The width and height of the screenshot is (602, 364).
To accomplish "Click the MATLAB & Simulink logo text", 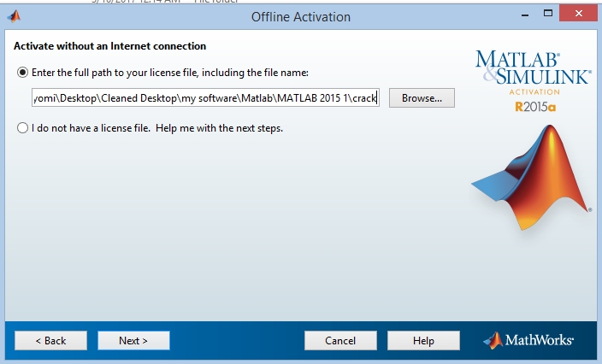I will tap(532, 67).
